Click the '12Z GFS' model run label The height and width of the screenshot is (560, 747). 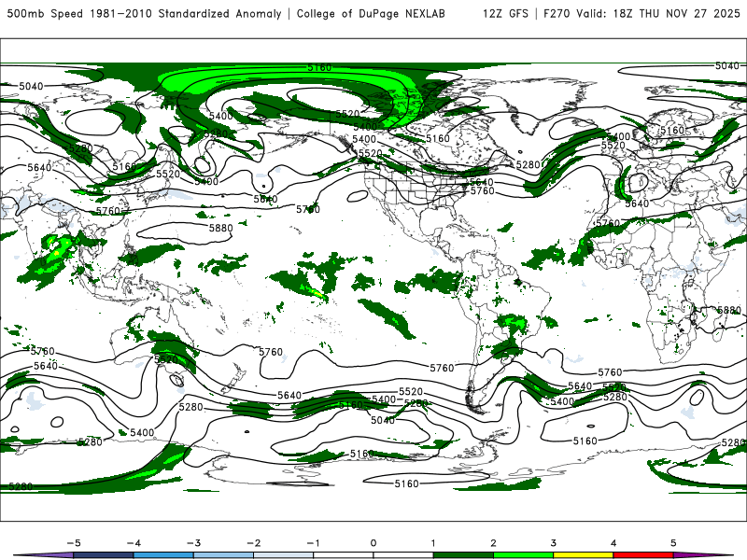pyautogui.click(x=505, y=13)
